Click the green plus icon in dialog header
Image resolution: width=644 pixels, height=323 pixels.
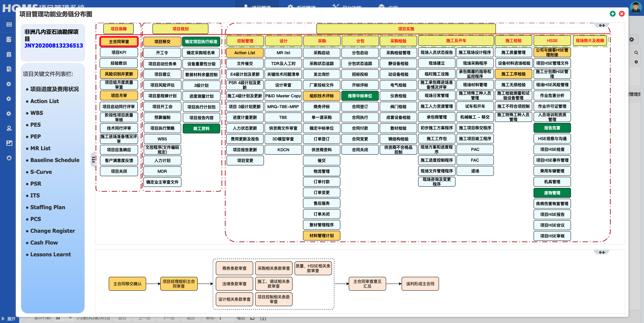pos(613,14)
